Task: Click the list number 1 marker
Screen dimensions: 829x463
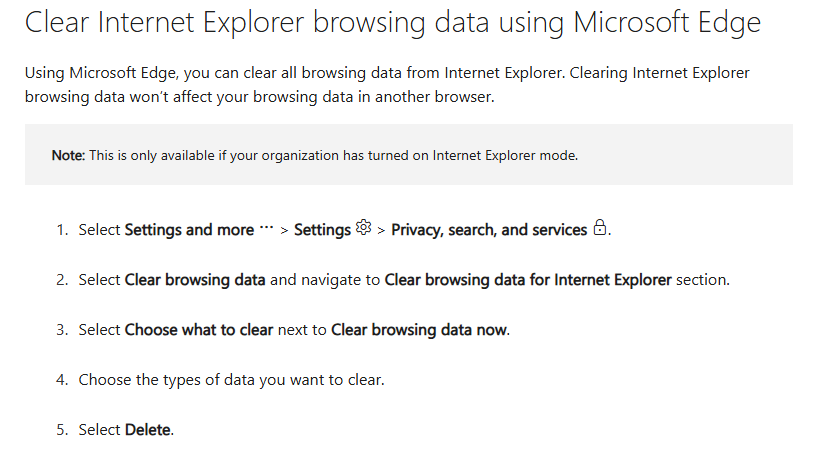Action: coord(62,230)
